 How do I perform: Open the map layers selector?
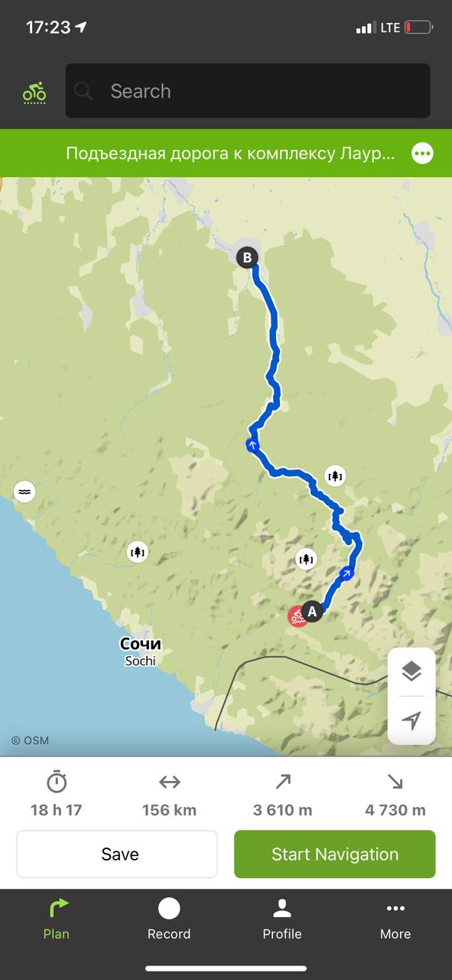411,671
